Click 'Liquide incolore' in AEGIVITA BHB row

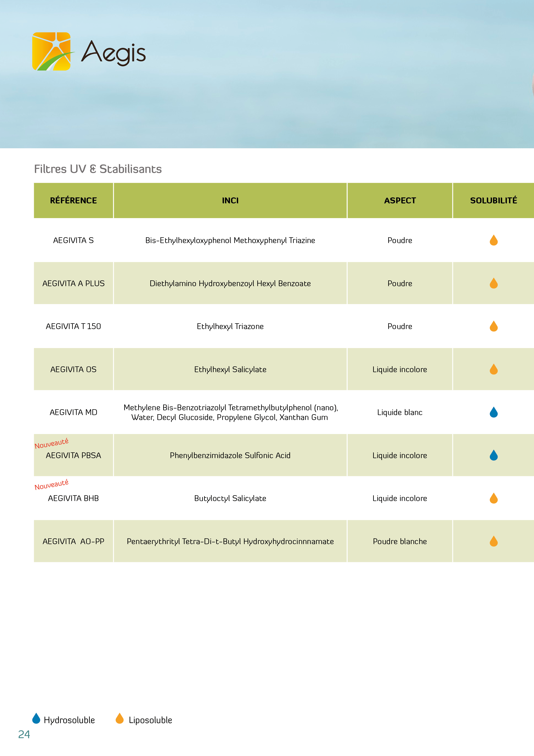click(400, 498)
